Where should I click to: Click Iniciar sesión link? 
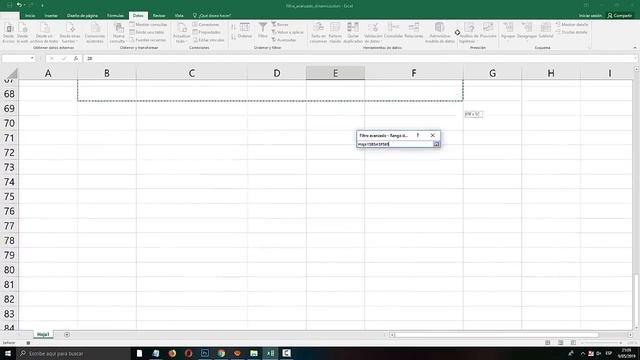[590, 16]
